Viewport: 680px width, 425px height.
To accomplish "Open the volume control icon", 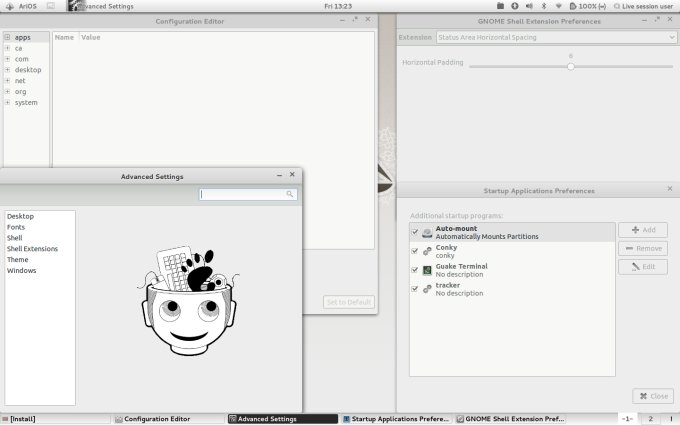I will click(x=529, y=6).
